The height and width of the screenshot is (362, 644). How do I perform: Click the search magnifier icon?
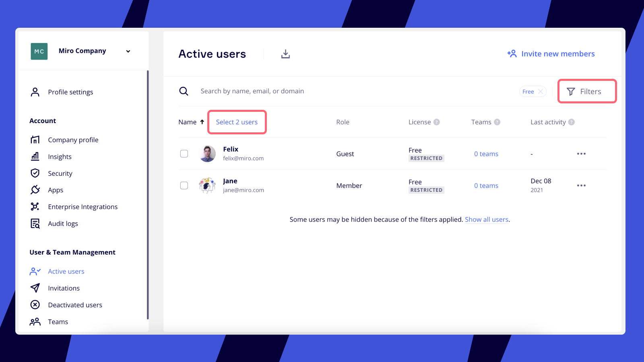point(184,91)
